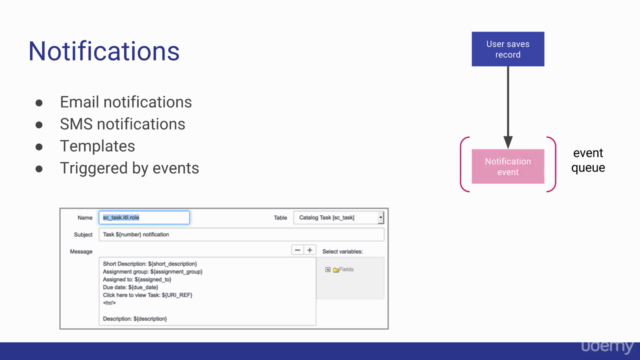Image resolution: width=640 pixels, height=360 pixels.
Task: Open the Table dropdown showing Catalog Task
Action: click(x=338, y=218)
